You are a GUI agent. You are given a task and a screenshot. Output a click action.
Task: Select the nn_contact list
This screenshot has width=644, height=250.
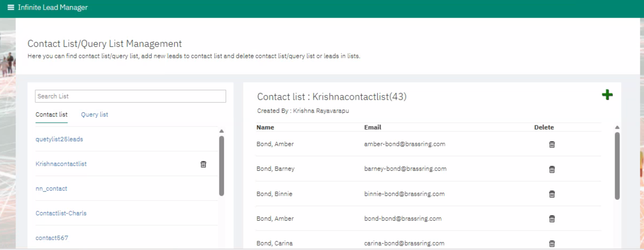click(51, 188)
